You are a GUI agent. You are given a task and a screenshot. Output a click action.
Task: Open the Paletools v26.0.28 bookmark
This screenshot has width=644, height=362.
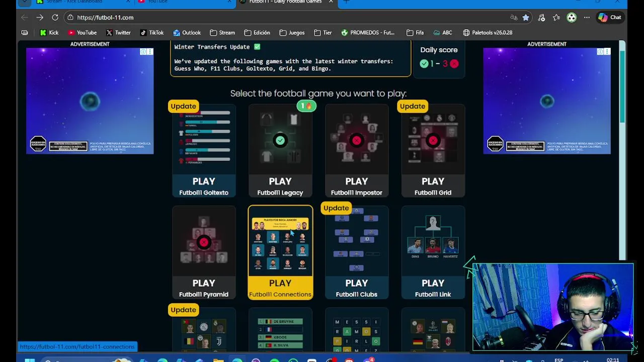pos(488,33)
